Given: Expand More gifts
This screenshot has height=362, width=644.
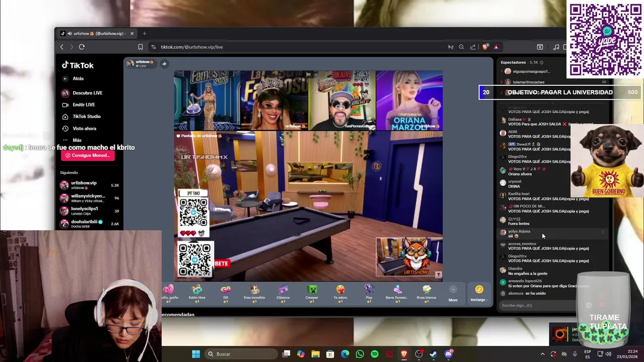Looking at the screenshot, I should tap(453, 294).
